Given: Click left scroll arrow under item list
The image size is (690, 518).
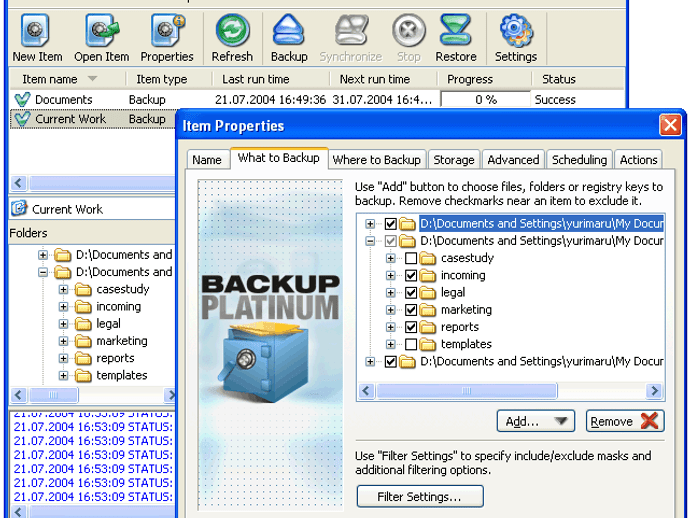Looking at the screenshot, I should point(18,183).
